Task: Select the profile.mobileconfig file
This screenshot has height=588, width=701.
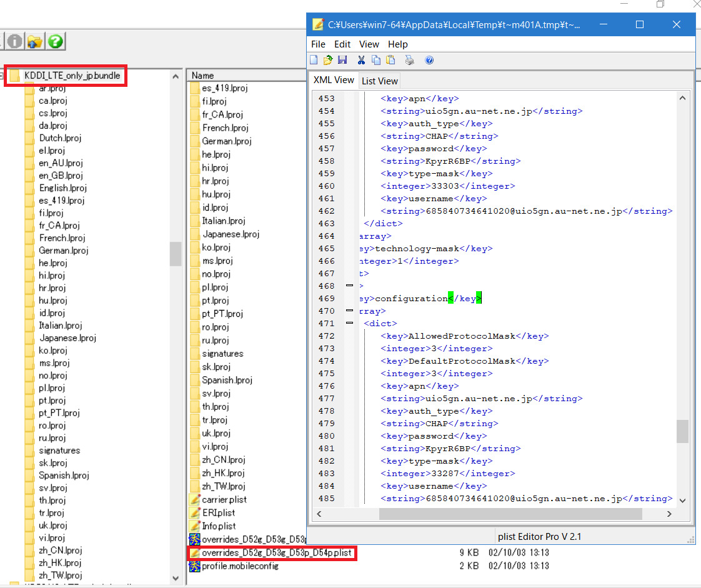Action: coord(239,566)
